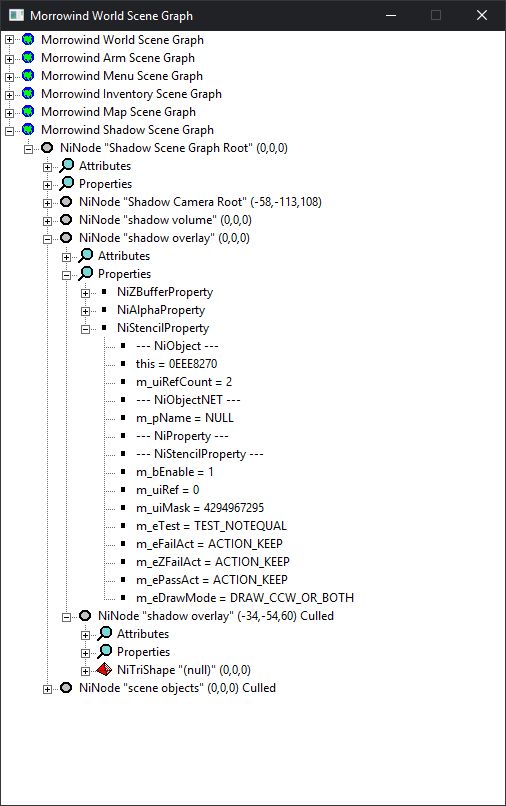Expand the NiAlphaProperty entry
Screen dimensions: 506x806
(85, 311)
